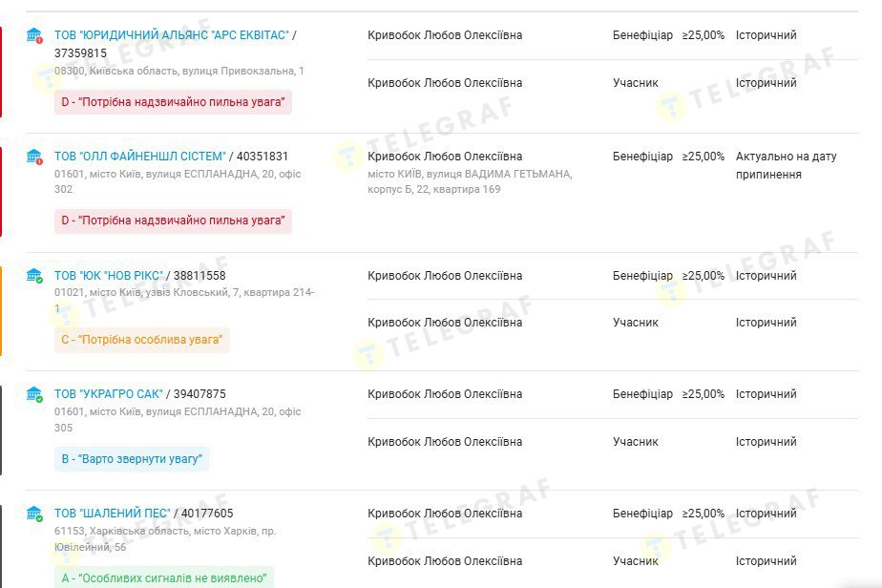Open ТОВ "ШАЛЕНИЙ ПЕС" company link

click(113, 514)
